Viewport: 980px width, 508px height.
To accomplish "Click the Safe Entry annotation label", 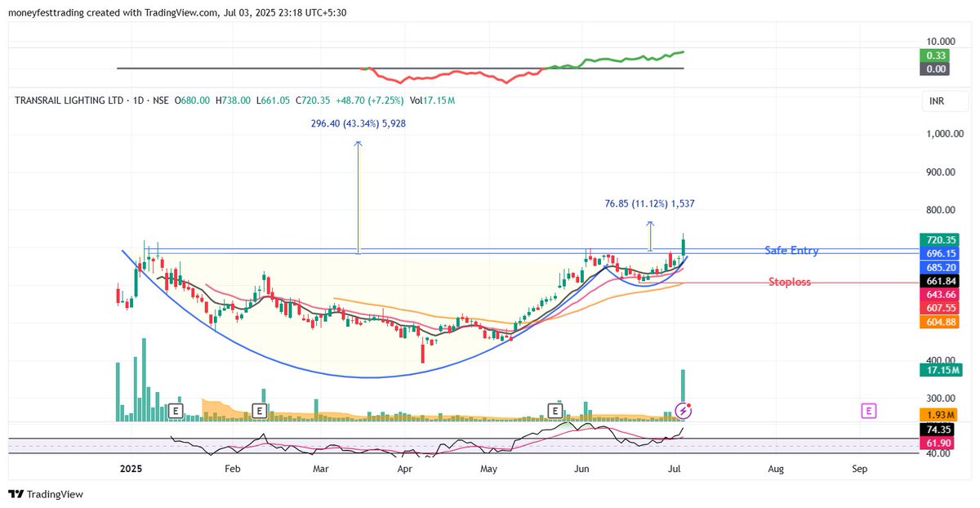I will (x=791, y=251).
